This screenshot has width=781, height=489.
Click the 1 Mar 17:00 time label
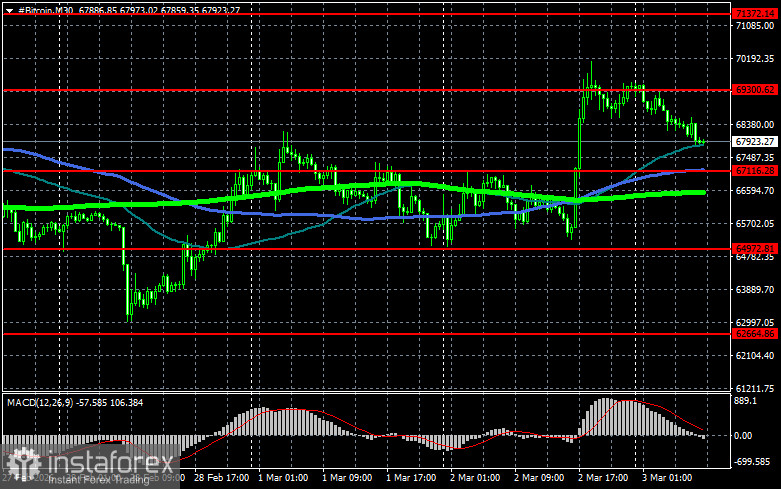tap(411, 478)
